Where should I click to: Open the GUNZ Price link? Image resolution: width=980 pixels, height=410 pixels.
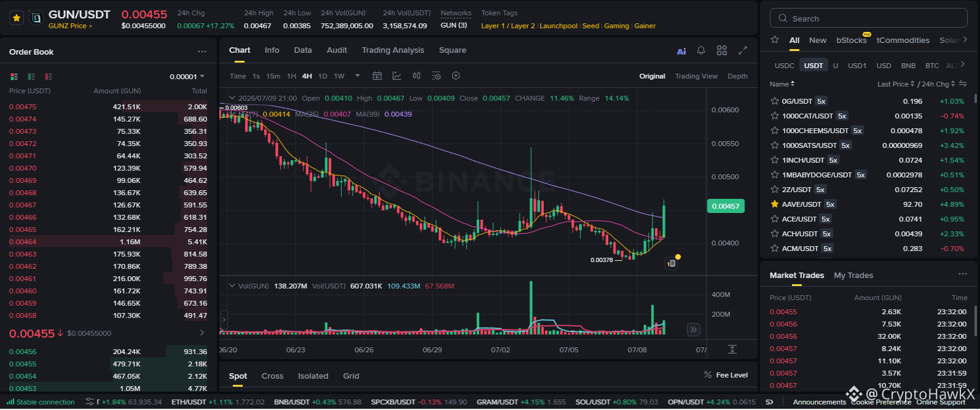click(70, 26)
